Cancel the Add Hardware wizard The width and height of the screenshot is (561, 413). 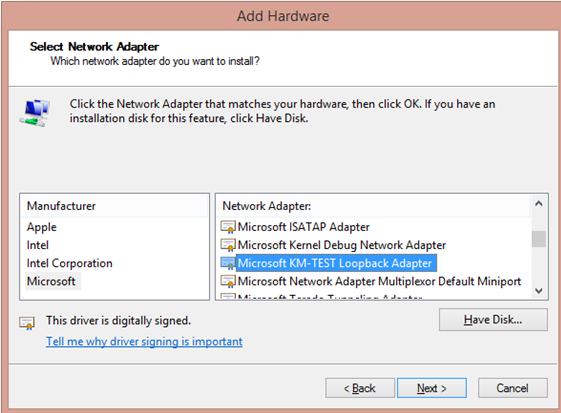513,388
